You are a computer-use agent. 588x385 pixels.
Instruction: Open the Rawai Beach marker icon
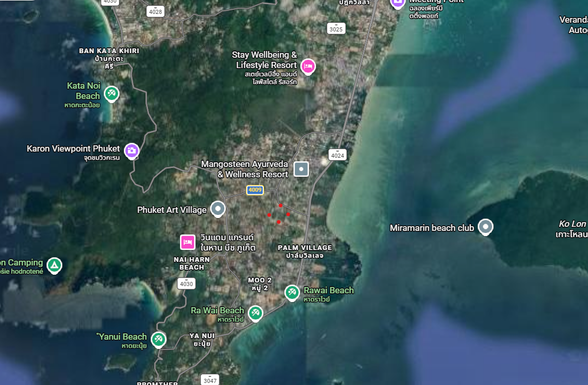point(292,293)
